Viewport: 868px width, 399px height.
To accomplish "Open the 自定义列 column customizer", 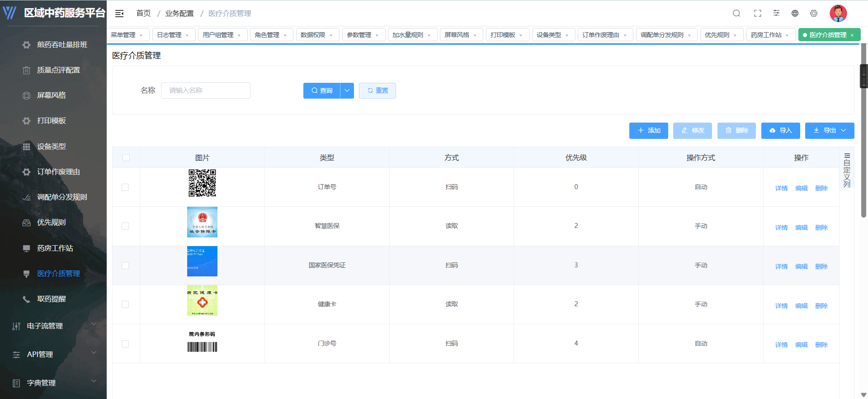I will [847, 171].
